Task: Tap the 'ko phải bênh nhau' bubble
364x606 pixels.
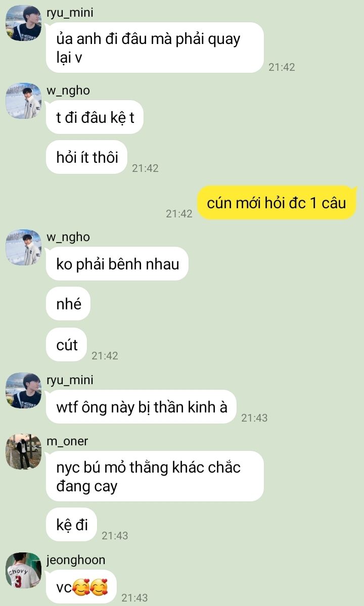Action: (117, 264)
